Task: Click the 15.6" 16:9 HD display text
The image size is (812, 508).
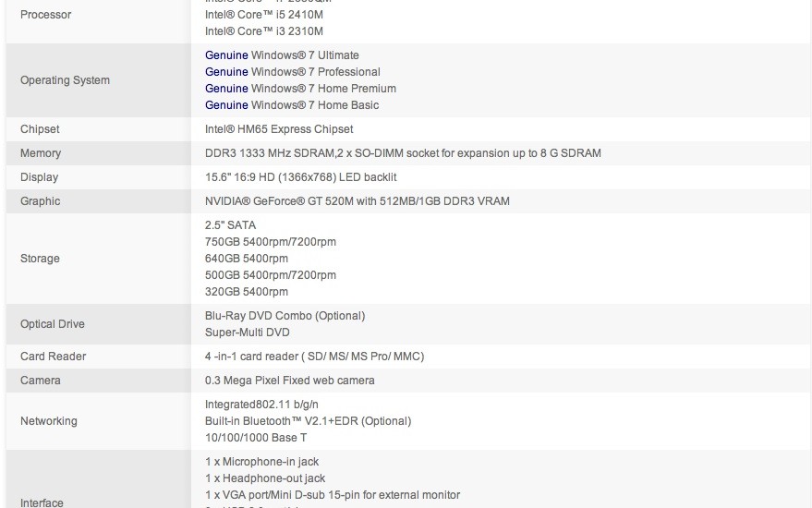Action: 300,177
